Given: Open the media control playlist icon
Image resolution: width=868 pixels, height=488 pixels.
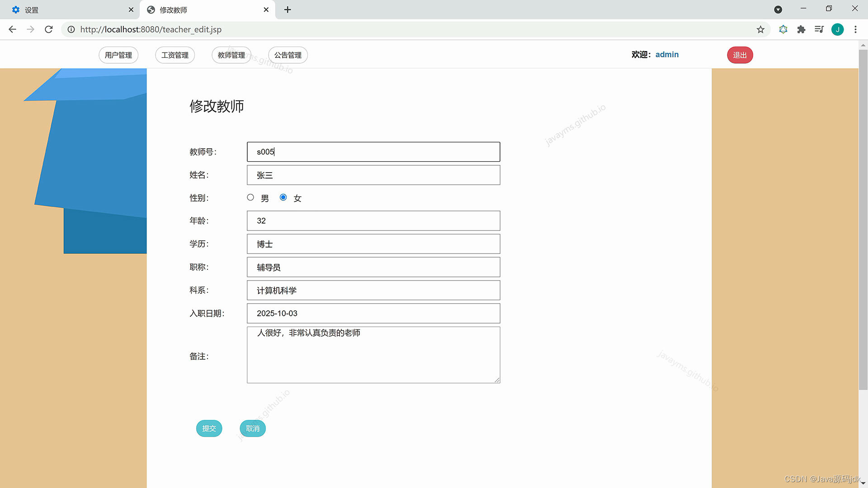Looking at the screenshot, I should coord(819,29).
